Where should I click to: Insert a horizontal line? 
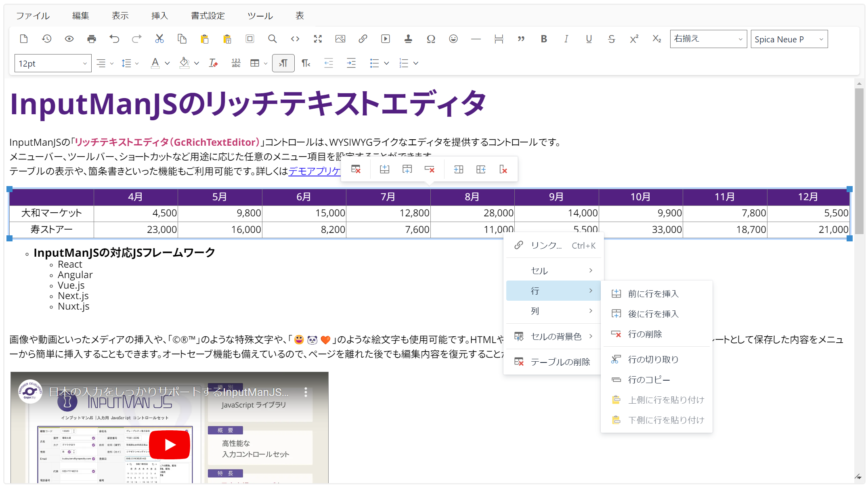[476, 39]
